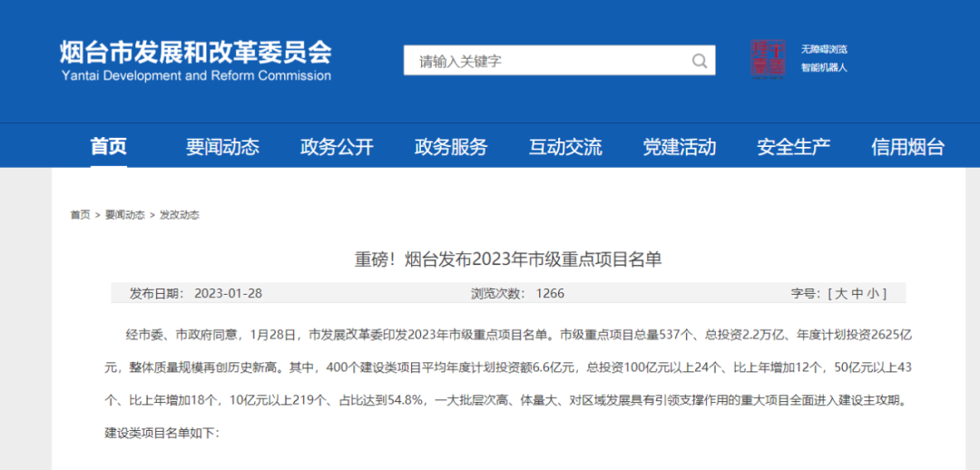The image size is (980, 470).
Task: Set font size to large (大)
Action: 840,293
